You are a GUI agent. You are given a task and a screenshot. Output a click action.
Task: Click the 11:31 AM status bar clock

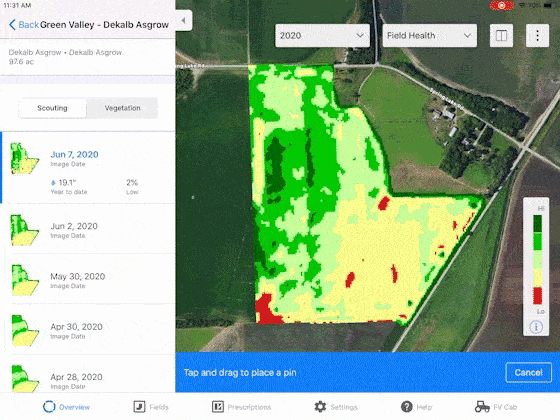click(x=17, y=5)
